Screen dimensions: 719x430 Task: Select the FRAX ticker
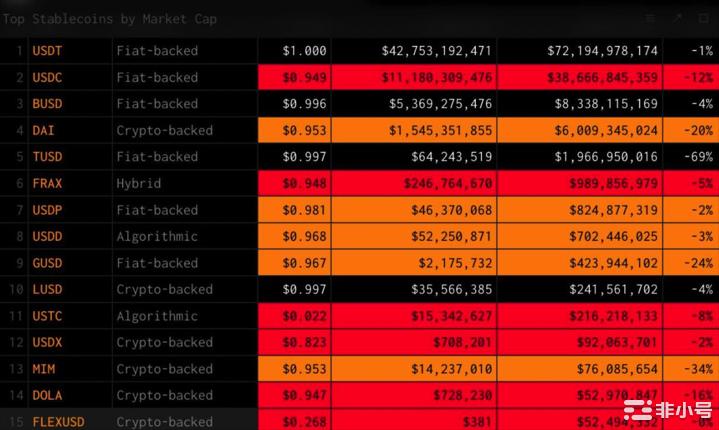46,183
